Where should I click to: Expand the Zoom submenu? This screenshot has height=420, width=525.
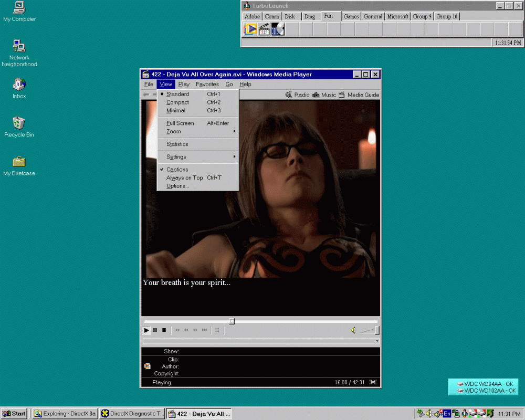pyautogui.click(x=174, y=132)
